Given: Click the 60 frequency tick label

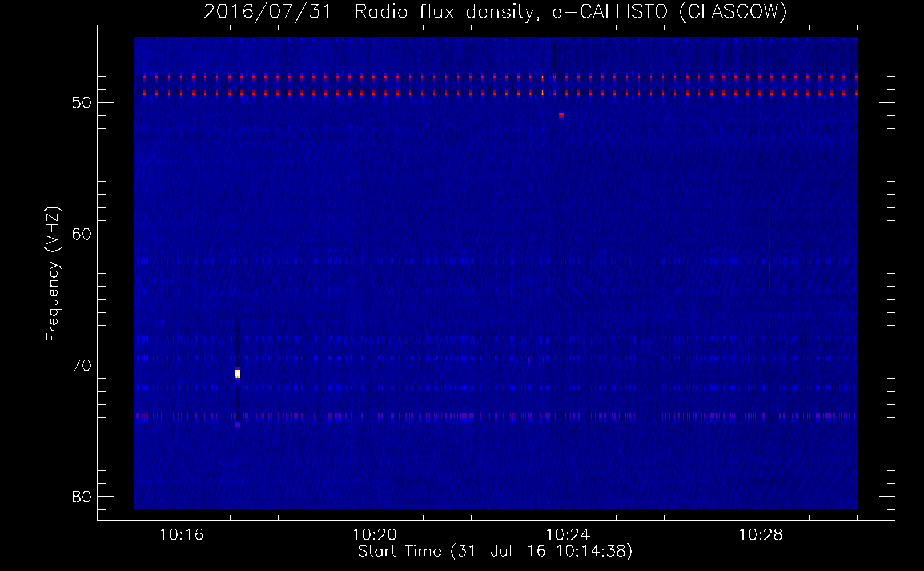Looking at the screenshot, I should 82,234.
